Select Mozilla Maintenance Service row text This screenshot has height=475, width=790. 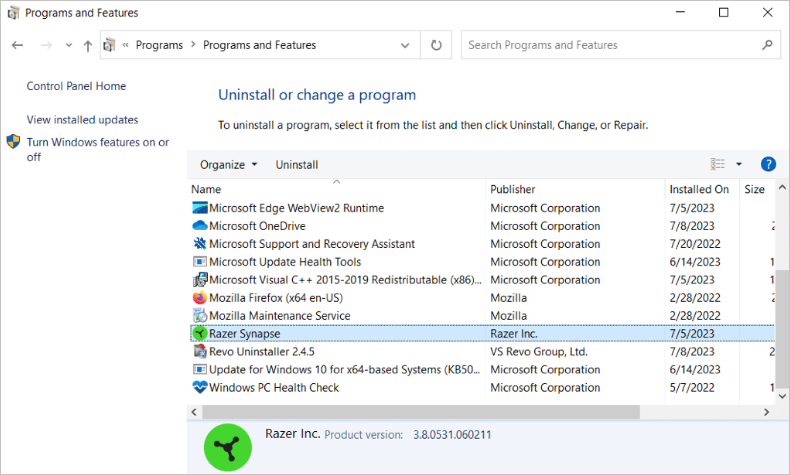click(x=280, y=316)
